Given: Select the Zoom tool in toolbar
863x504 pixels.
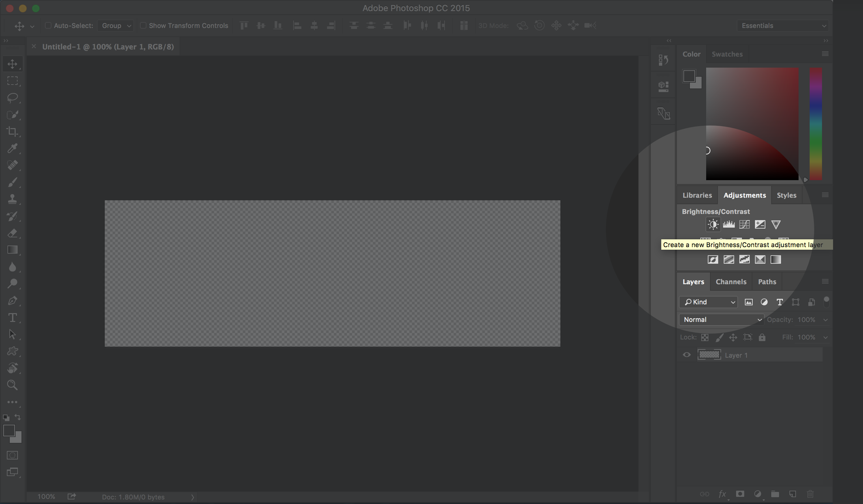Looking at the screenshot, I should point(12,385).
